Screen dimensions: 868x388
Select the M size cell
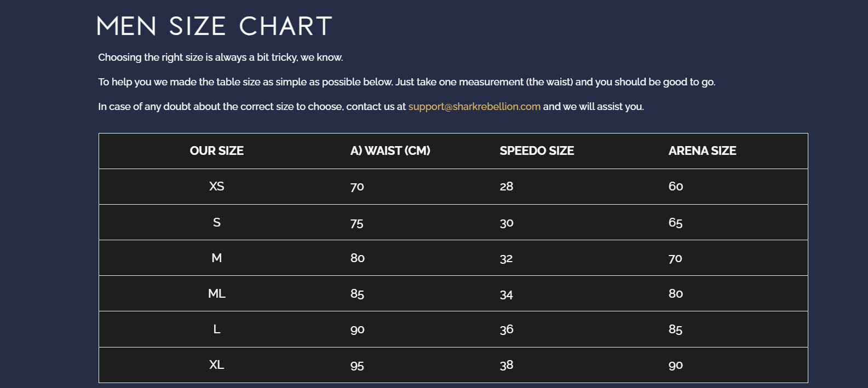216,258
